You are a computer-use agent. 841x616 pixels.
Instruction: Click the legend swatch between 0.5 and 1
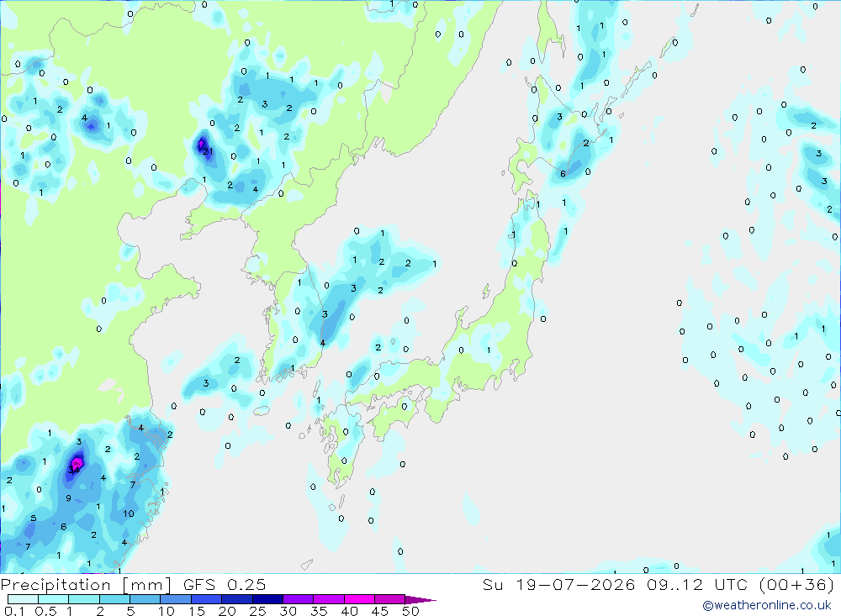click(x=54, y=599)
